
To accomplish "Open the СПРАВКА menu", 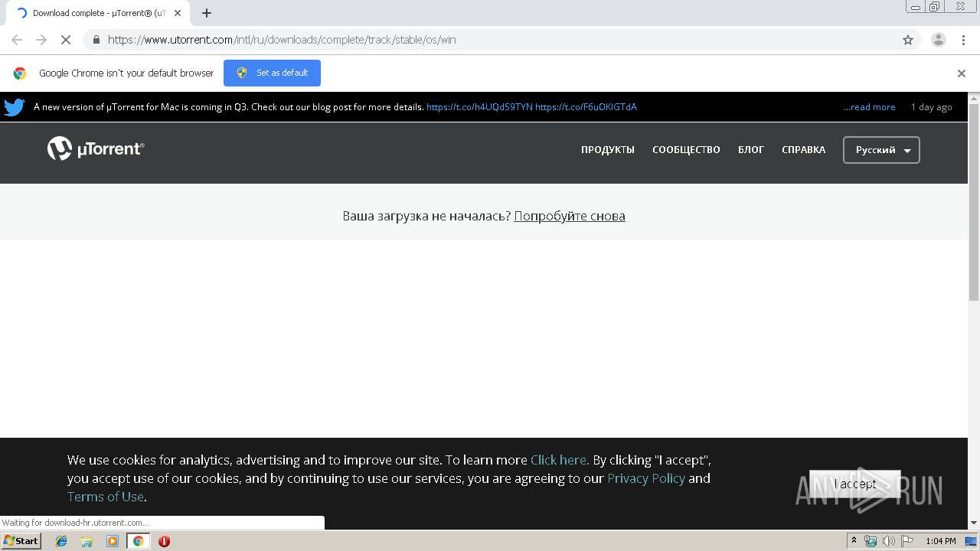I will [x=803, y=150].
